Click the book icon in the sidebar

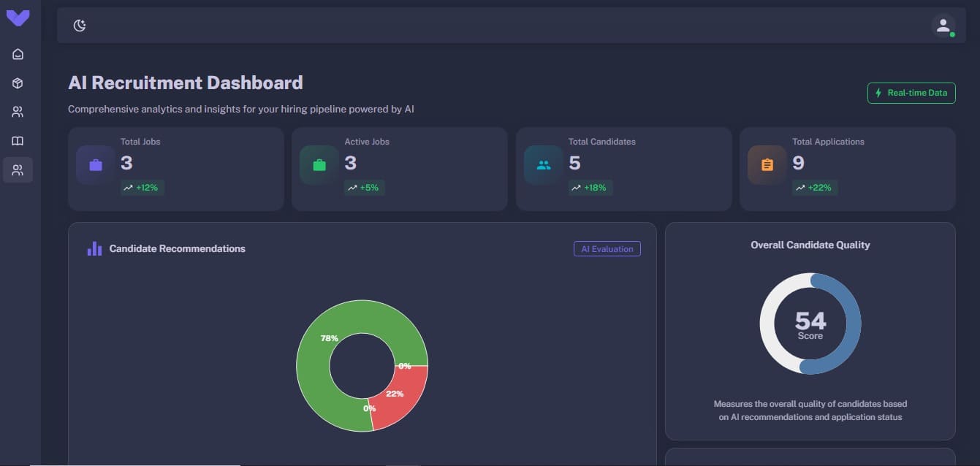pos(18,140)
